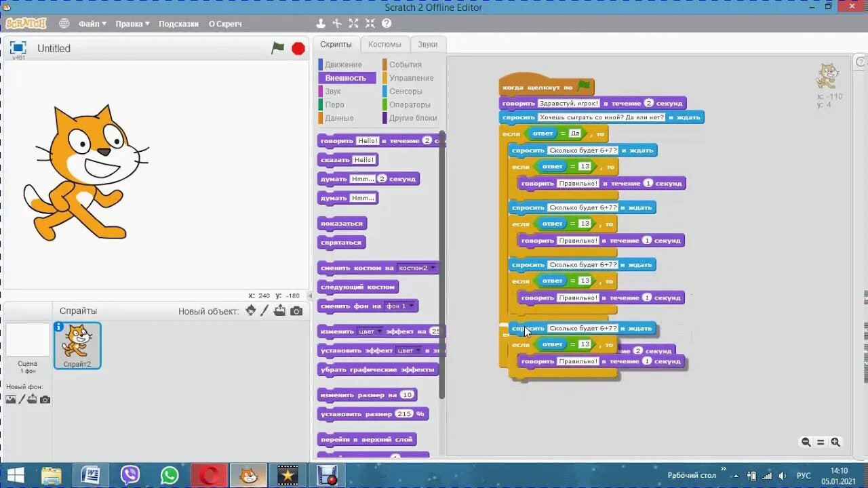
Task: Select the Duplicate stamp tool
Action: 321,23
